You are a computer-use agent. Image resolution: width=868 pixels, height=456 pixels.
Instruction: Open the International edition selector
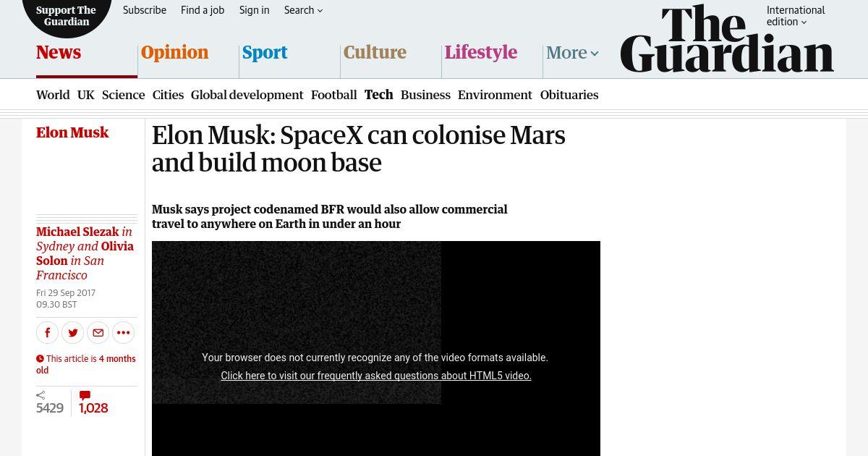[796, 16]
